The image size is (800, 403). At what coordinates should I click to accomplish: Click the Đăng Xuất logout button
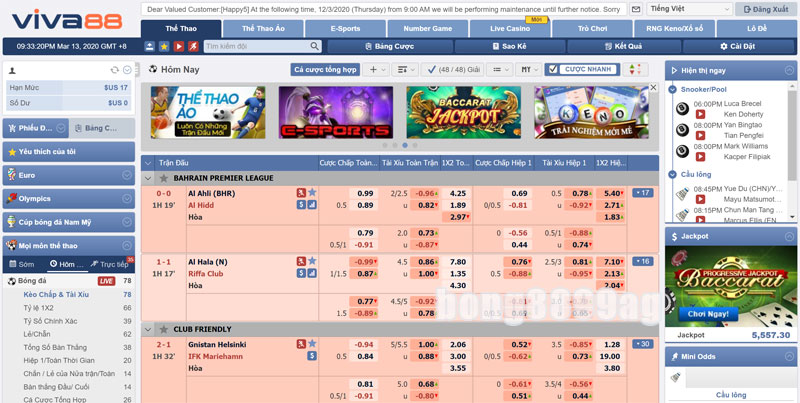pyautogui.click(x=766, y=9)
